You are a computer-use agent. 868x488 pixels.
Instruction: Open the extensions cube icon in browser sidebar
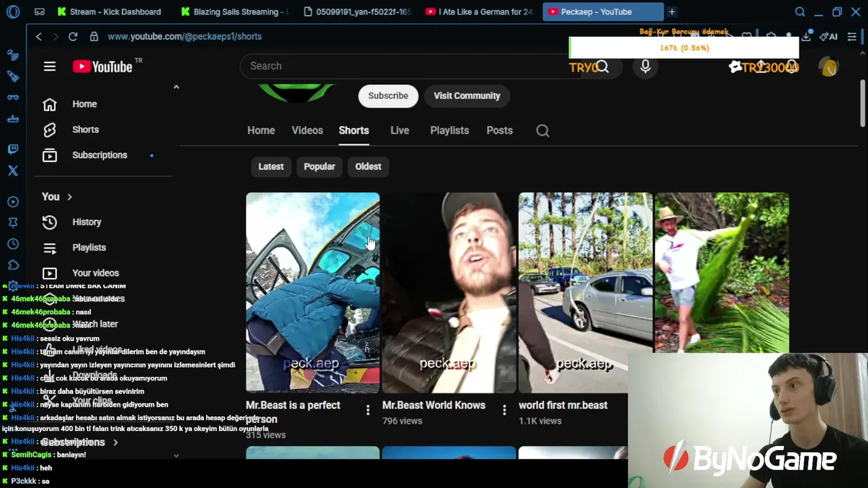(x=13, y=265)
